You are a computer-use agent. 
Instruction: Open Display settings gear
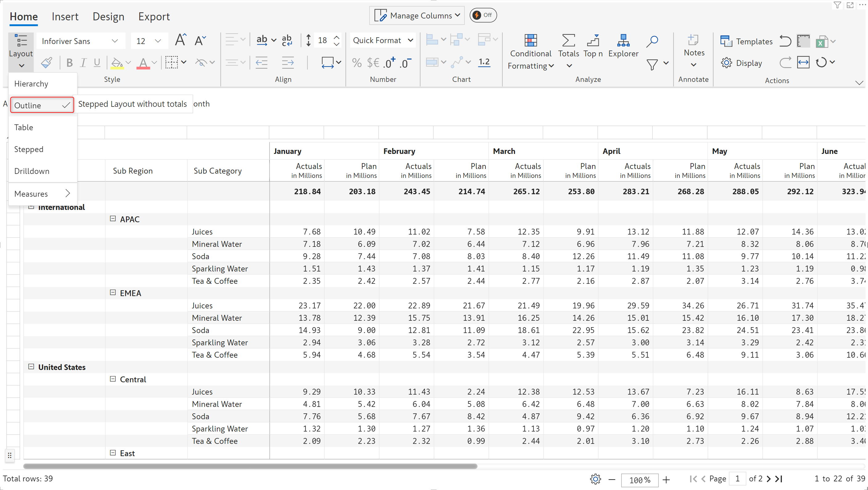tap(727, 63)
